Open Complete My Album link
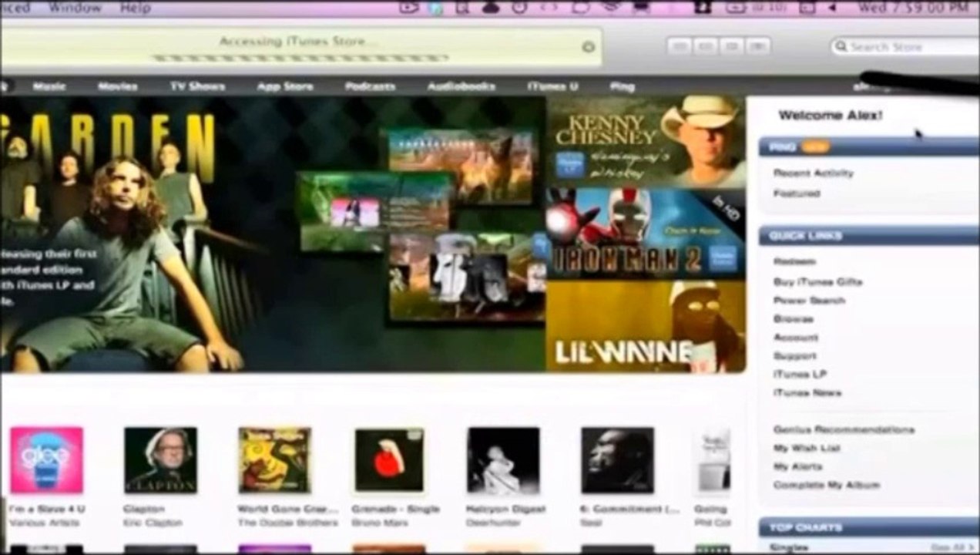Screen dimensions: 980x555 pos(827,486)
